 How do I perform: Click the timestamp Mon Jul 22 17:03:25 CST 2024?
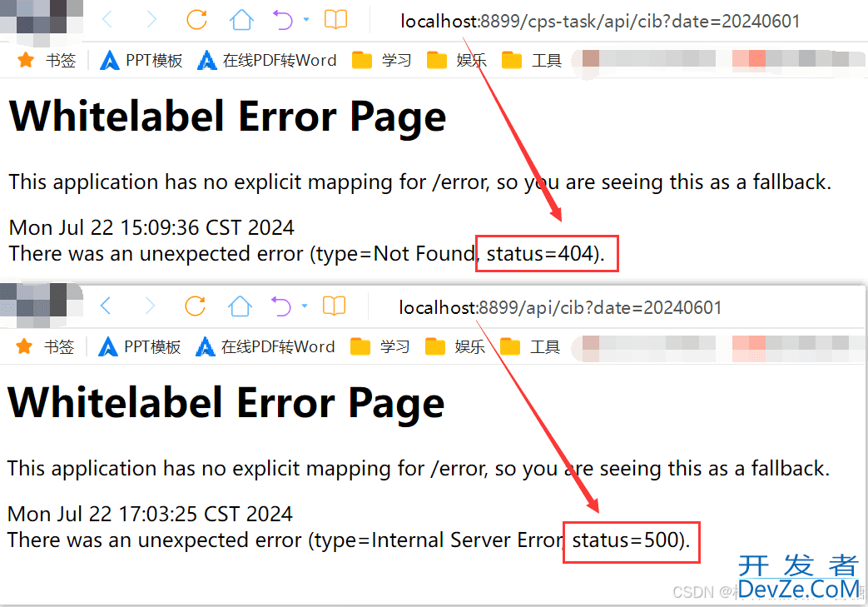tap(150, 514)
